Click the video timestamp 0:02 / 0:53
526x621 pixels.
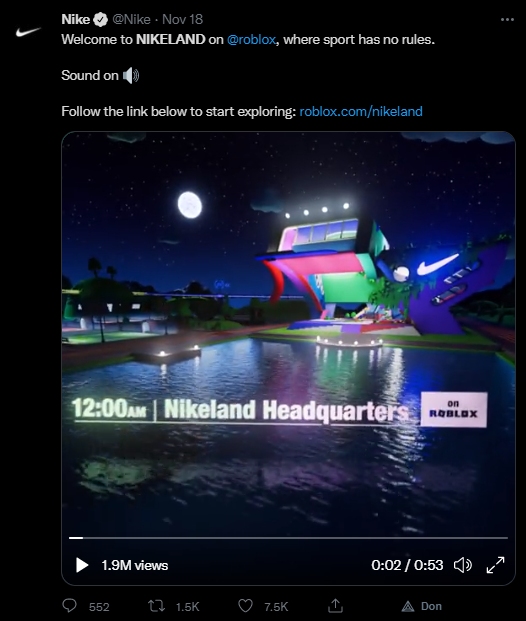point(407,565)
